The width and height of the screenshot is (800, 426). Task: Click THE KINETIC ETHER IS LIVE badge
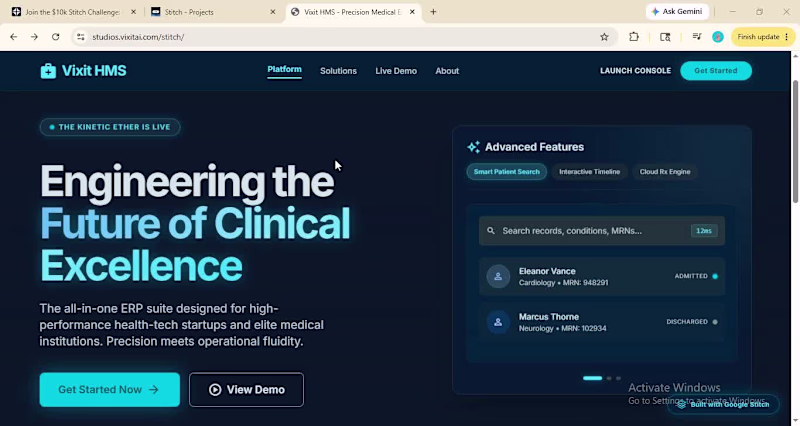(110, 127)
